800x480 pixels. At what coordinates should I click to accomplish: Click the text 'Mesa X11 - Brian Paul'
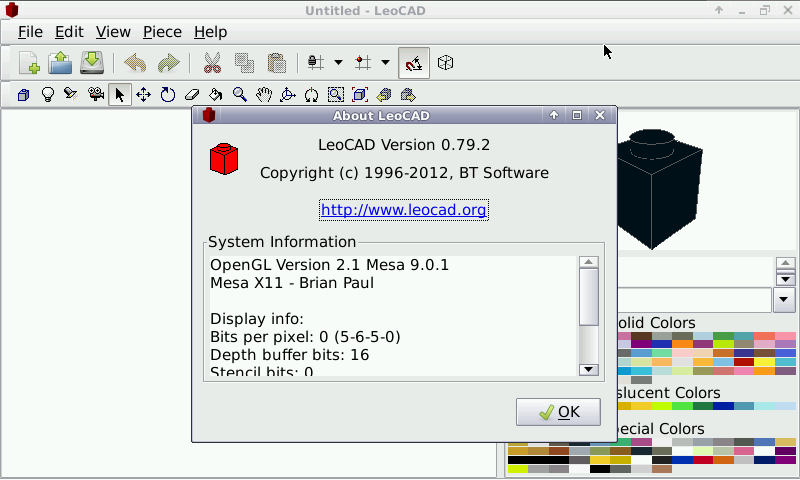click(292, 283)
